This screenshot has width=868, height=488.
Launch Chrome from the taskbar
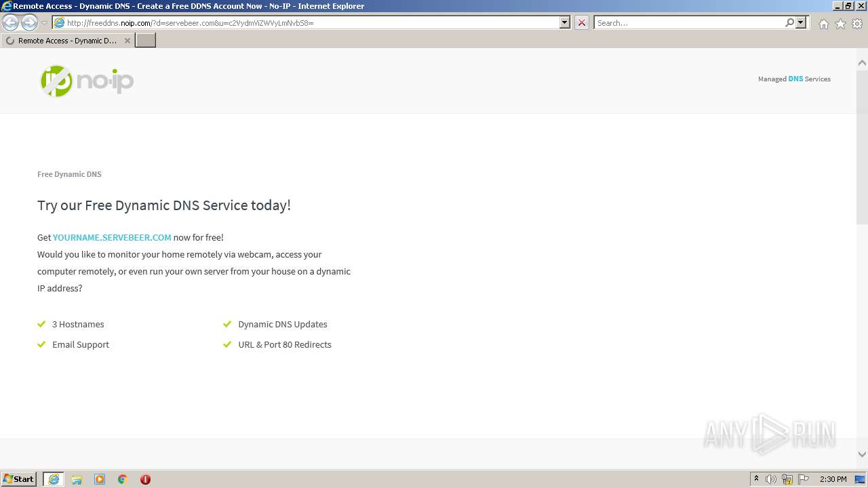[123, 479]
